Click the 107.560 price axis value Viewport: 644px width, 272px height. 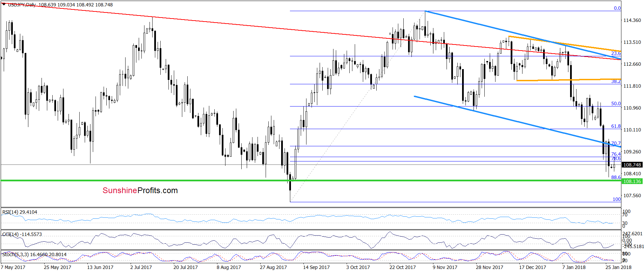click(x=632, y=195)
